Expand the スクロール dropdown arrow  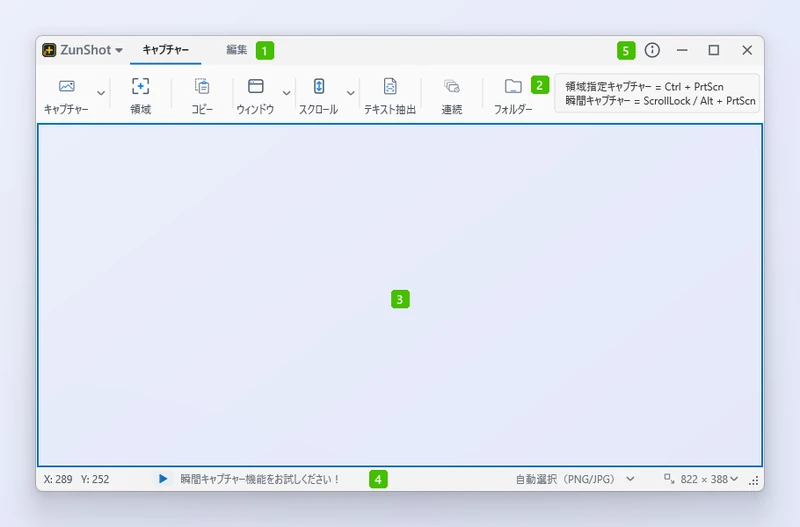[x=351, y=93]
